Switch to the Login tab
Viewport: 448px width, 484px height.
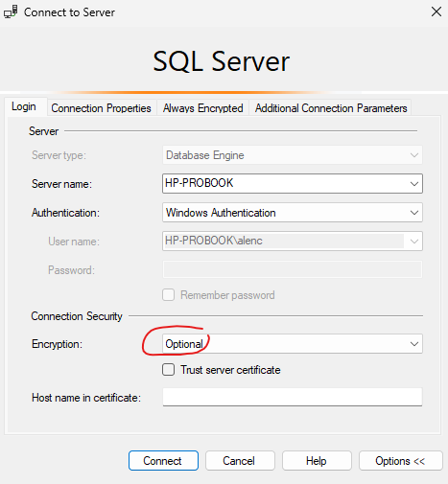click(24, 106)
